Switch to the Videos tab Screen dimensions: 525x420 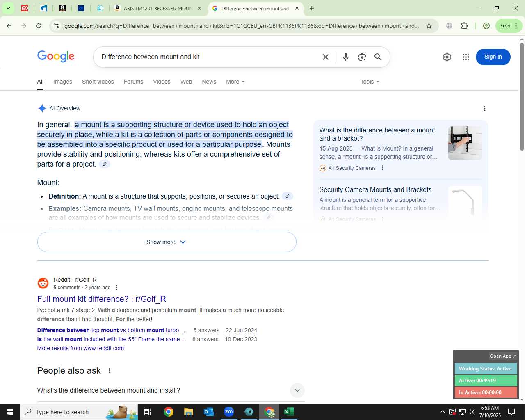[162, 82]
